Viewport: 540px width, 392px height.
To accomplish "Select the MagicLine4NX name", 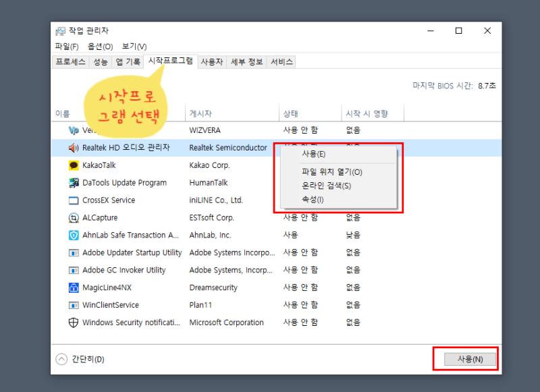I will [107, 287].
